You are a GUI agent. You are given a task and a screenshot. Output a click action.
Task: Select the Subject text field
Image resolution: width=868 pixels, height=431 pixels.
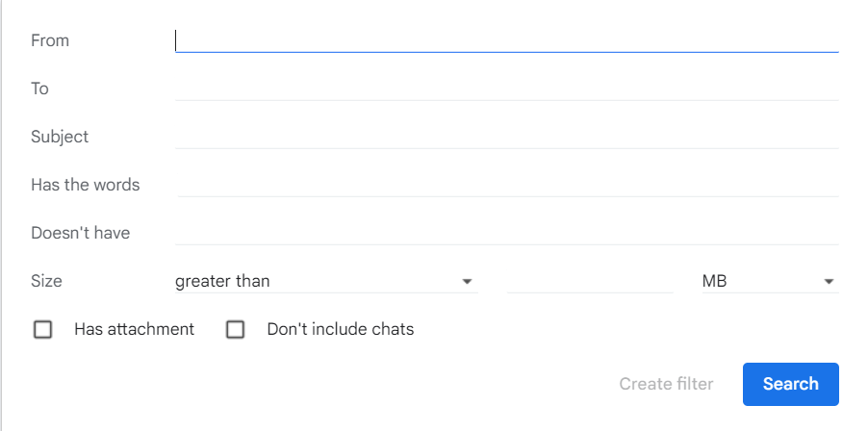[x=506, y=137]
